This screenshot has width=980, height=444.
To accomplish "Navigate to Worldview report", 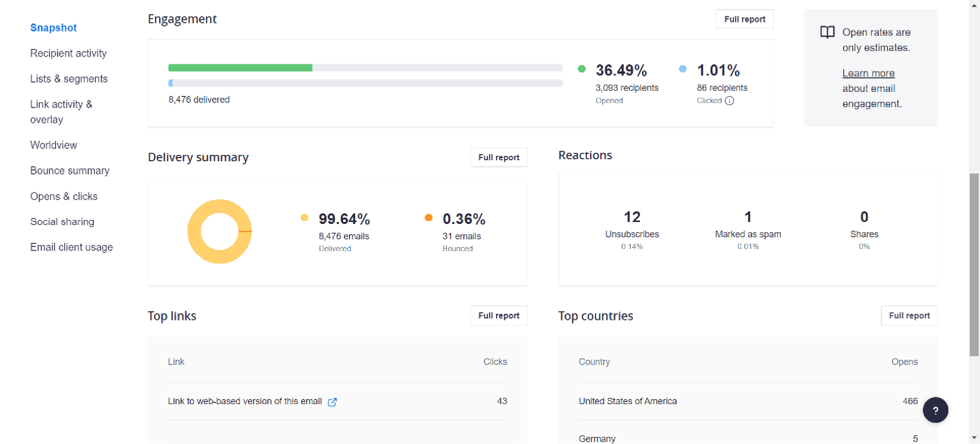I will [54, 145].
